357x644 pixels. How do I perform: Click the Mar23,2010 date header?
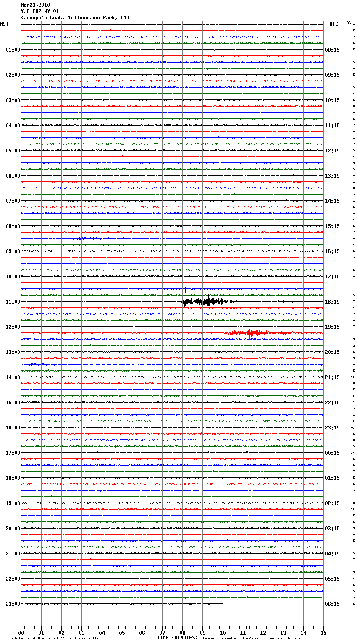(35, 5)
